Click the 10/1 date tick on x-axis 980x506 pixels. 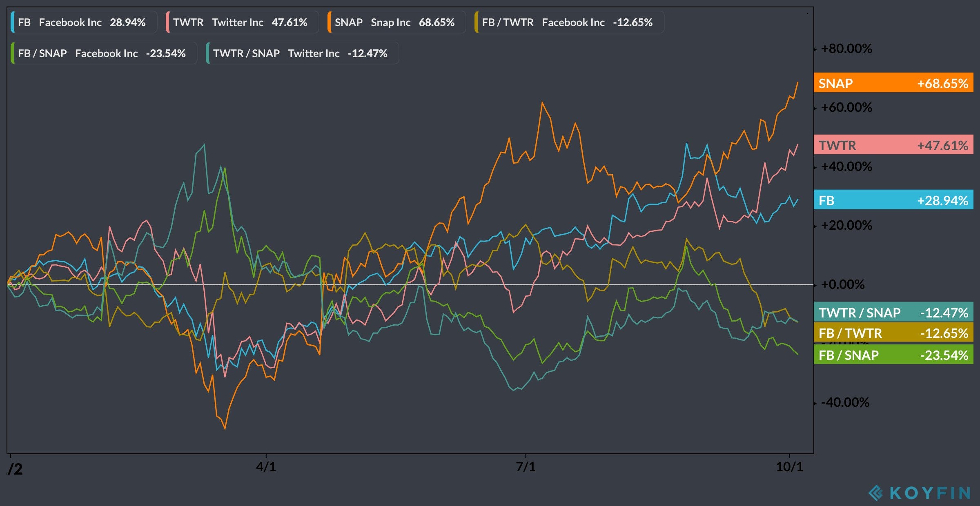789,467
